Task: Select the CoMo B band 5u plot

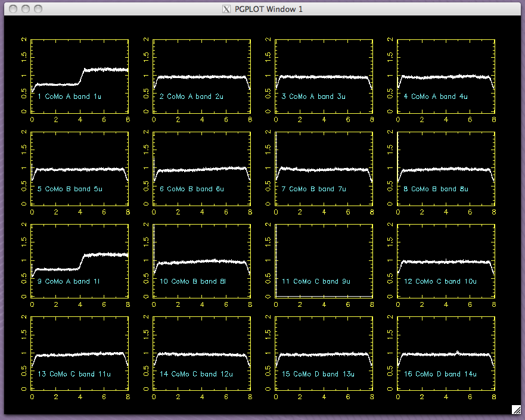Action: (x=80, y=168)
